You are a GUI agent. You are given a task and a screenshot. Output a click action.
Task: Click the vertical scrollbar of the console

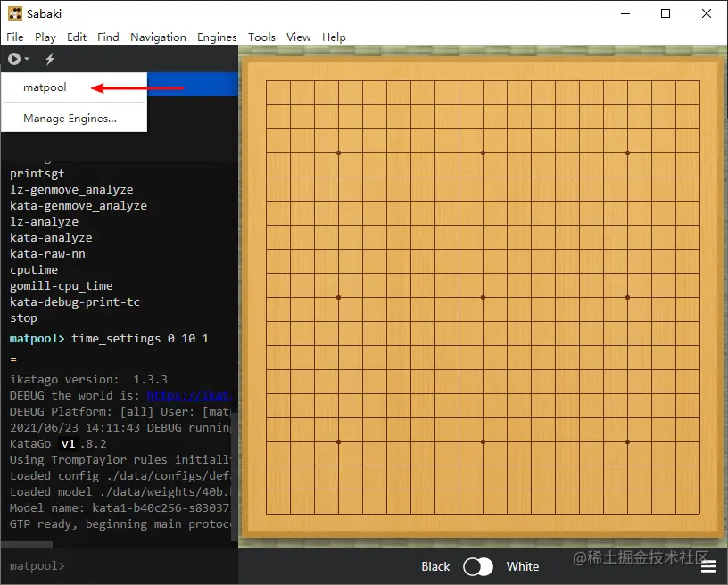(x=235, y=475)
